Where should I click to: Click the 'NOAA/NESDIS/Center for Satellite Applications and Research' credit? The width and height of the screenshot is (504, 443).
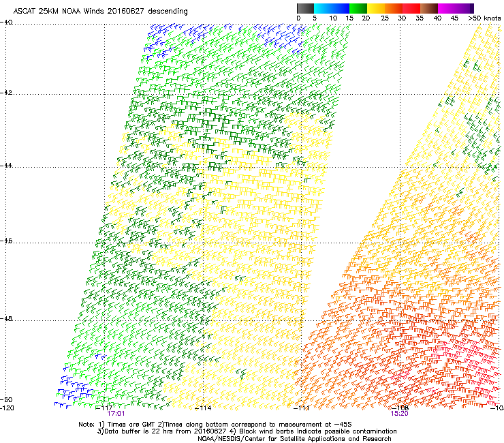(294, 439)
